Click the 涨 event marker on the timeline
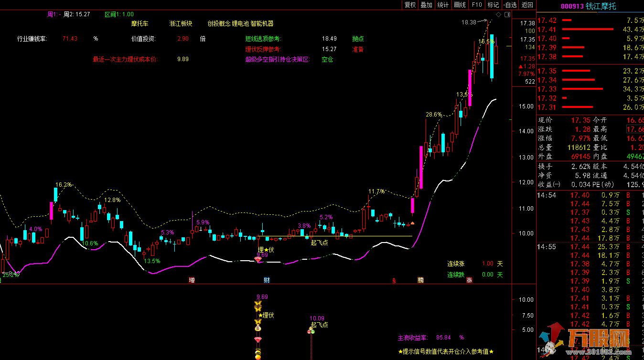 (x=470, y=280)
